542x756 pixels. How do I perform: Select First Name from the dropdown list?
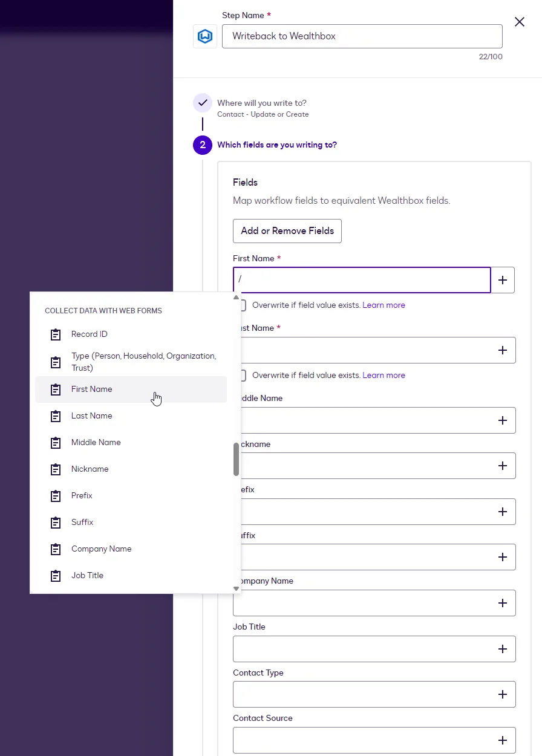[131, 389]
